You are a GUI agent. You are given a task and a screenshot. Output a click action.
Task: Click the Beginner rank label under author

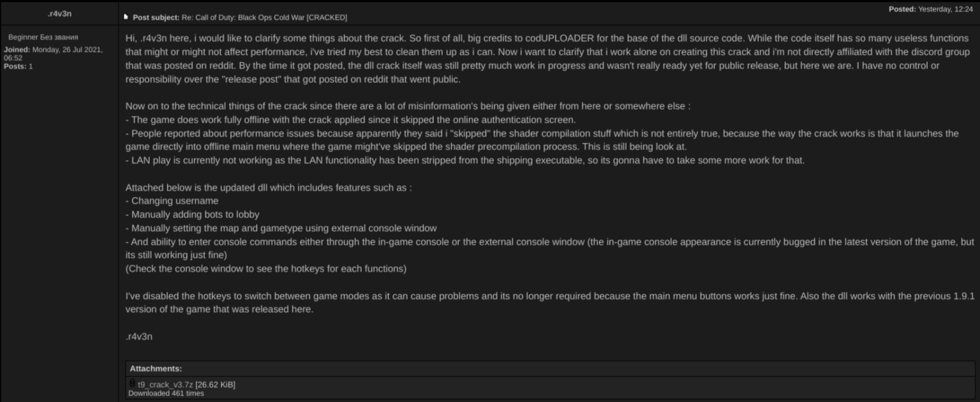(x=43, y=37)
